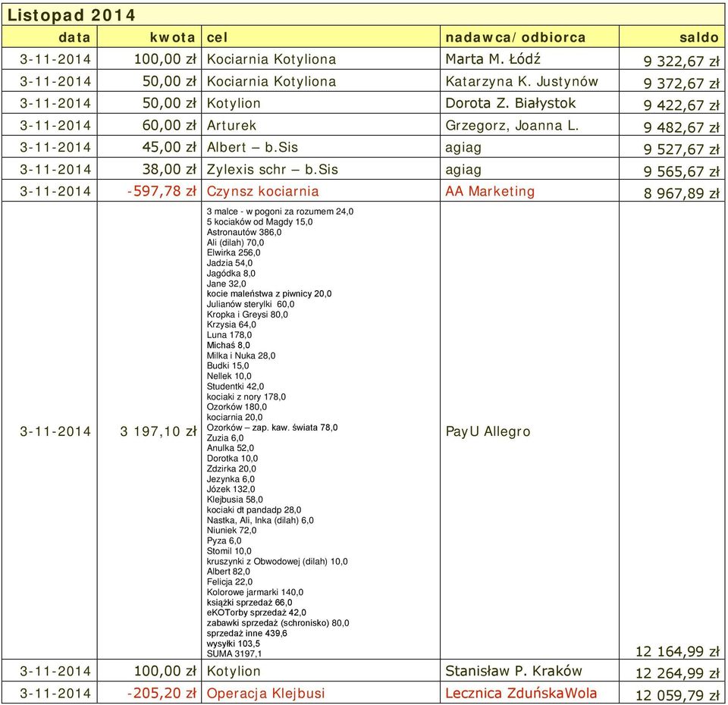Click sender 'Dorota Z. Białystok'
728x705 pixels.
point(510,103)
